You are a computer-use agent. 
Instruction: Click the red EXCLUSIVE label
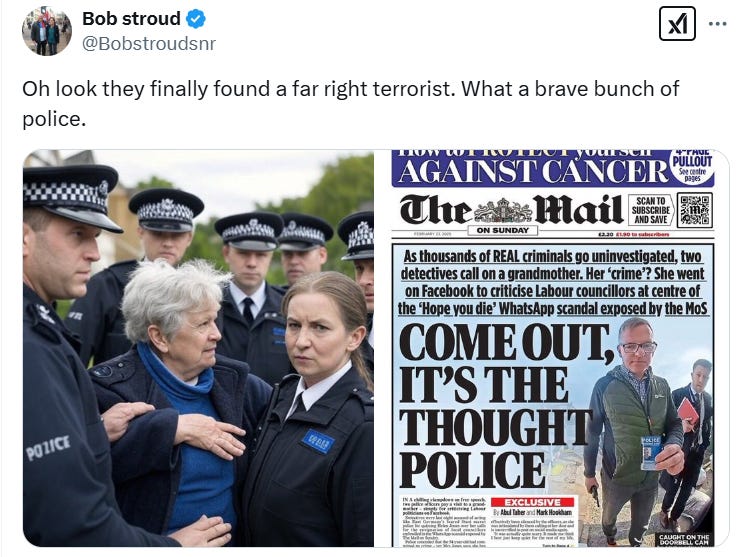[533, 502]
